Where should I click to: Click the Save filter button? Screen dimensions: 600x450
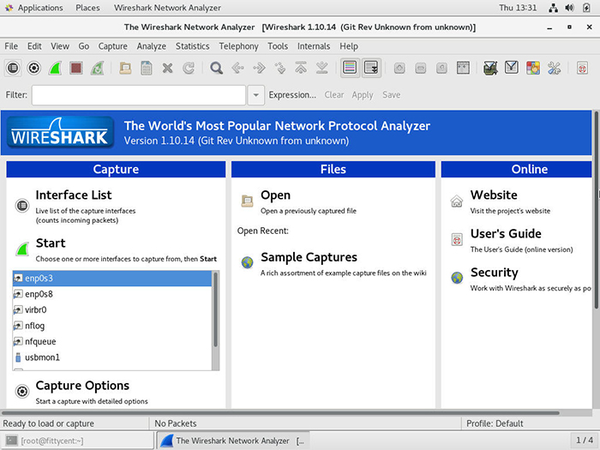tap(391, 95)
